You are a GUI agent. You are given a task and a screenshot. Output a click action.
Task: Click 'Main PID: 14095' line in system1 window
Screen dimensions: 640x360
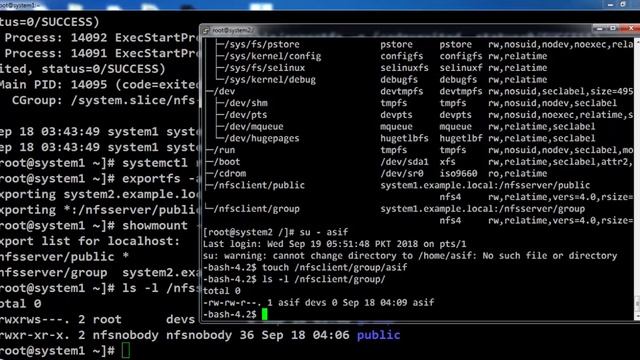point(100,85)
